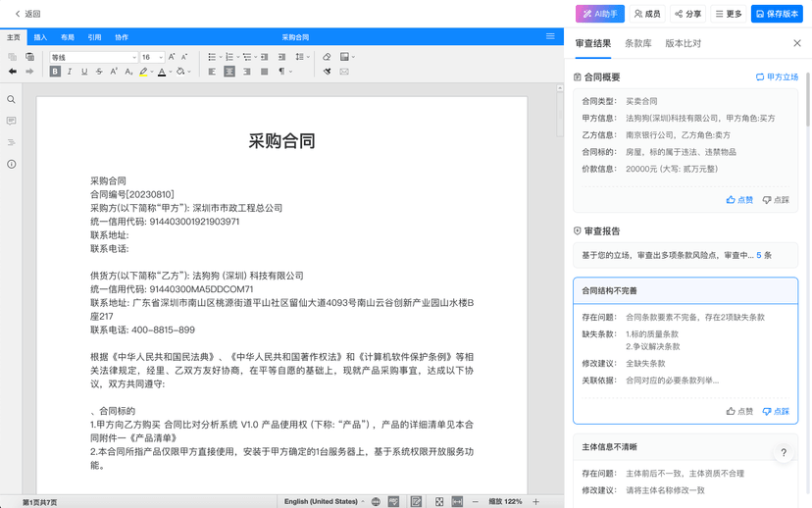The image size is (812, 508).
Task: Expand the line spacing dropdown
Action: tap(302, 57)
